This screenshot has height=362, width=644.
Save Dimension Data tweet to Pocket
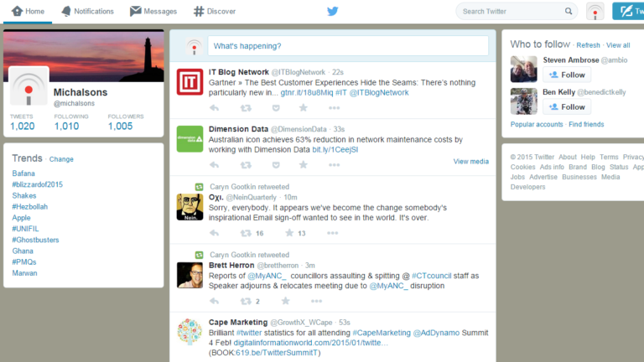(x=276, y=165)
